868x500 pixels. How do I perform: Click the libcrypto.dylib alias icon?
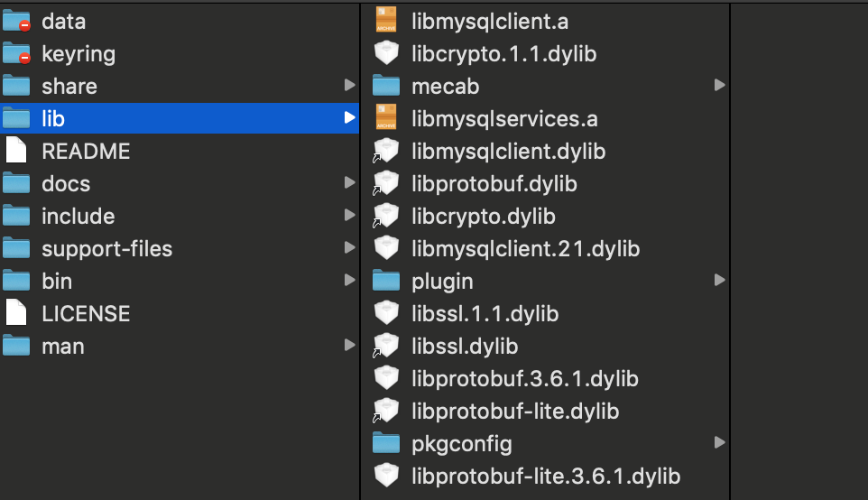[x=386, y=216]
